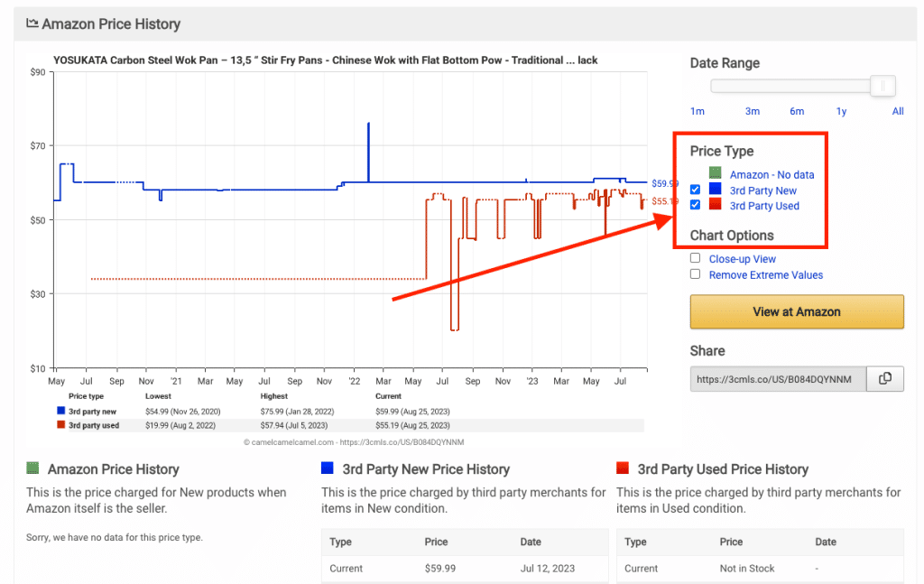Click the highest price $75.99 (Jan 28, 2022)
This screenshot has height=584, width=924.
click(297, 412)
